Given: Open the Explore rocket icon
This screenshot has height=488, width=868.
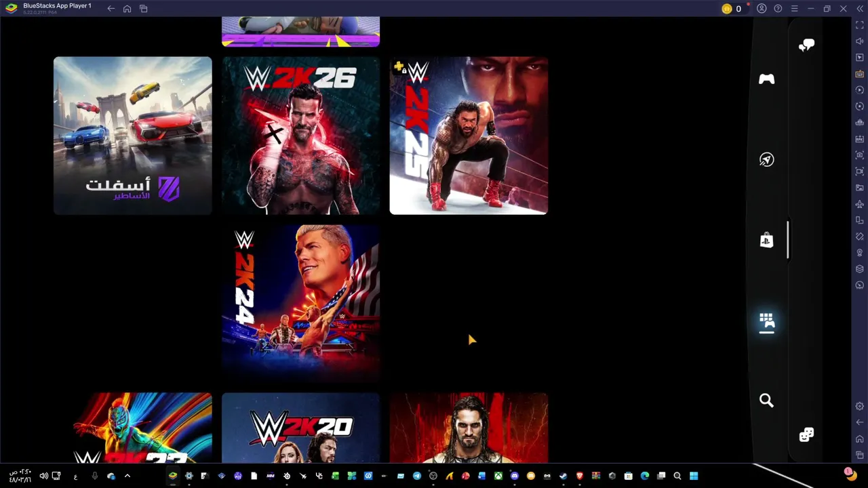Looking at the screenshot, I should tap(766, 159).
